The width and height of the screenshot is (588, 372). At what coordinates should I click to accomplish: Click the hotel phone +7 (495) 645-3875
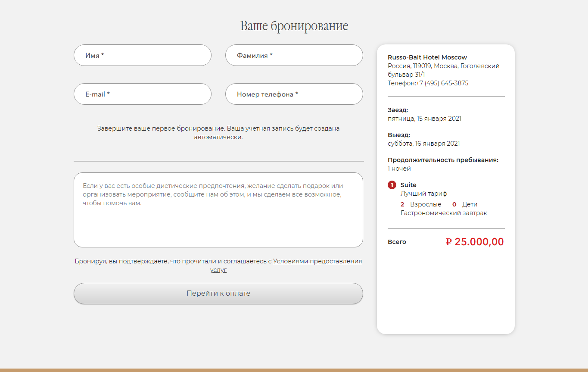tap(442, 83)
